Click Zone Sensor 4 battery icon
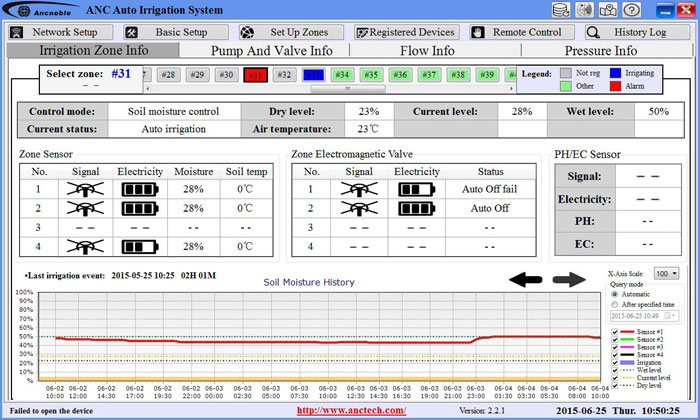 click(140, 246)
